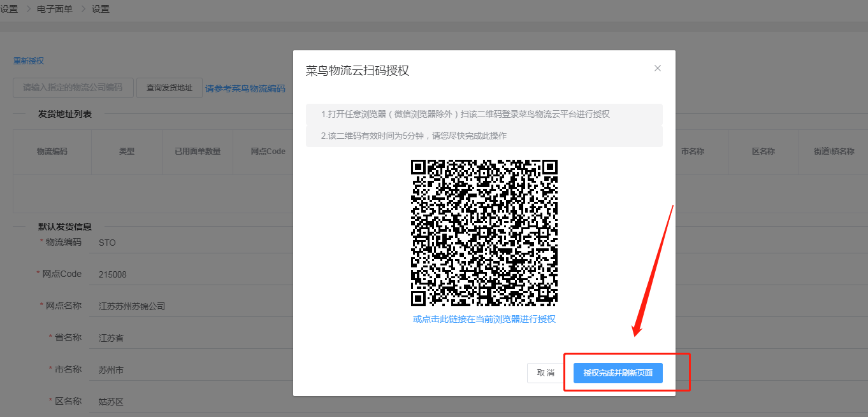Focus the 物流公司编码 input field

[x=73, y=88]
